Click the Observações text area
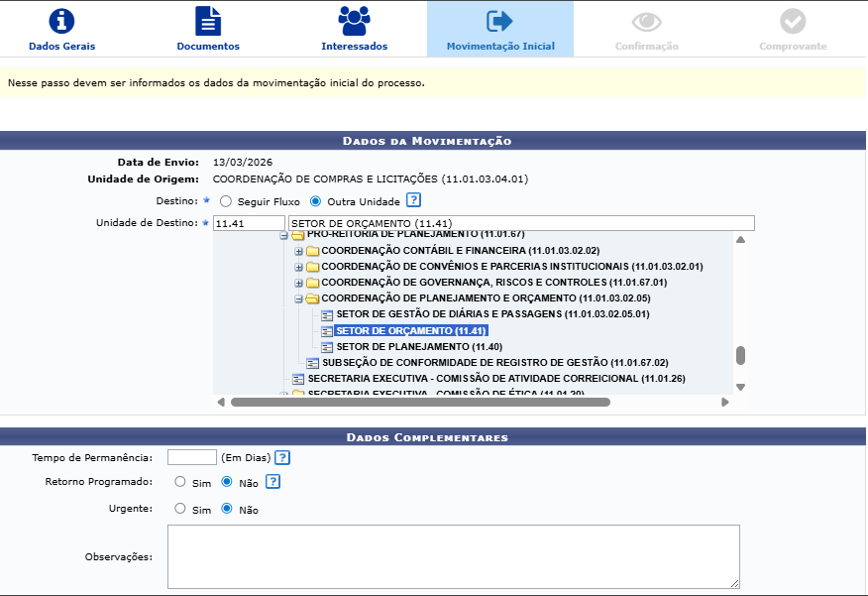This screenshot has height=596, width=868. click(453, 556)
